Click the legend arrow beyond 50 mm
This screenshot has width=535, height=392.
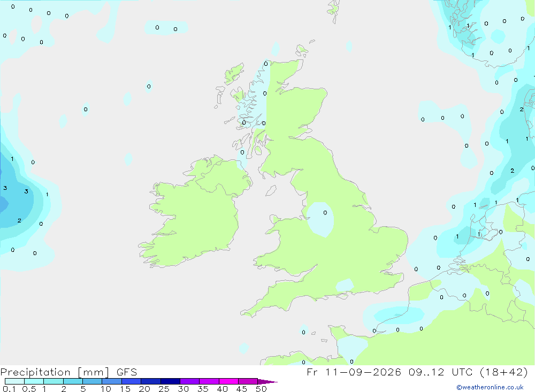(x=267, y=381)
